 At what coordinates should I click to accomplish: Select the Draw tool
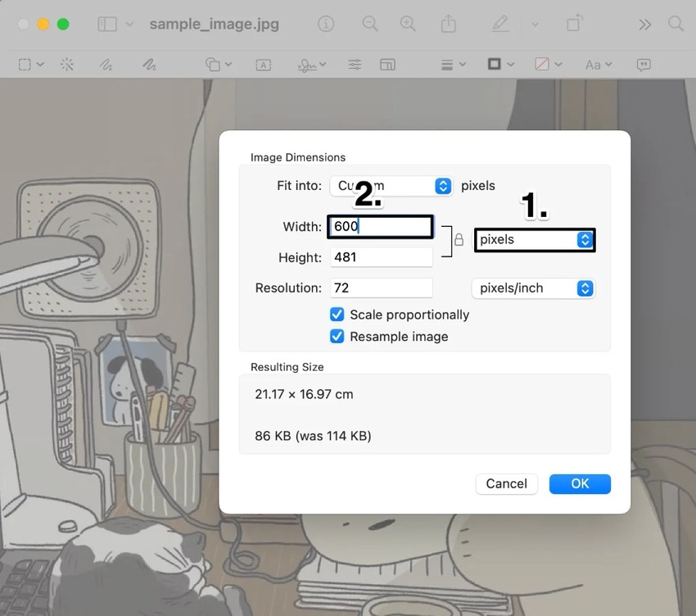pos(149,65)
